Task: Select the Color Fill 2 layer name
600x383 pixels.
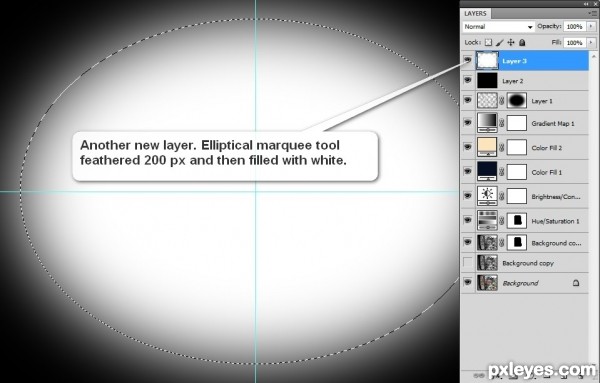Action: (x=546, y=148)
